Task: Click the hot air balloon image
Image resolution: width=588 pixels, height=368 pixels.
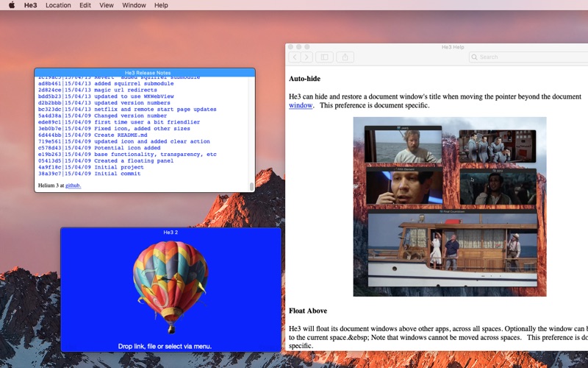Action: pos(171,287)
